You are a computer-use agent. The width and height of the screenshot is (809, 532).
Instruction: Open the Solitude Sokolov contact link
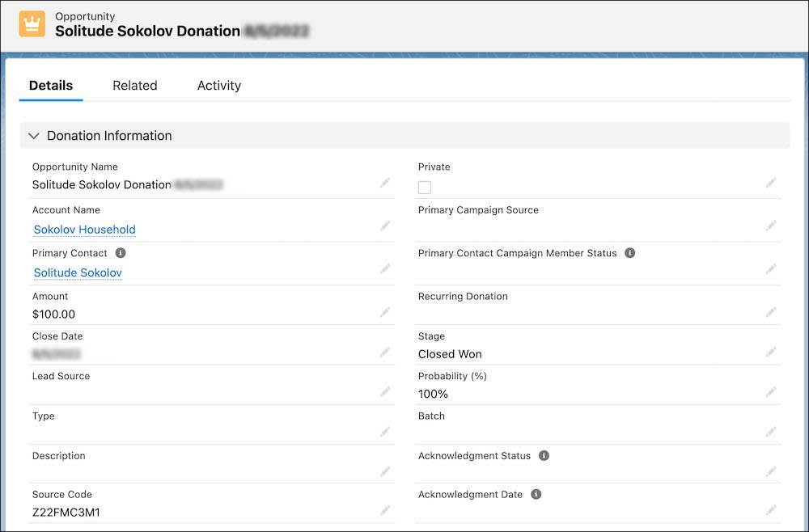point(77,272)
